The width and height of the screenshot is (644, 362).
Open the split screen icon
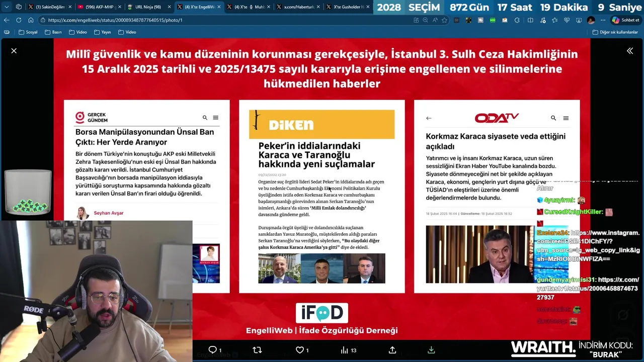tap(530, 20)
